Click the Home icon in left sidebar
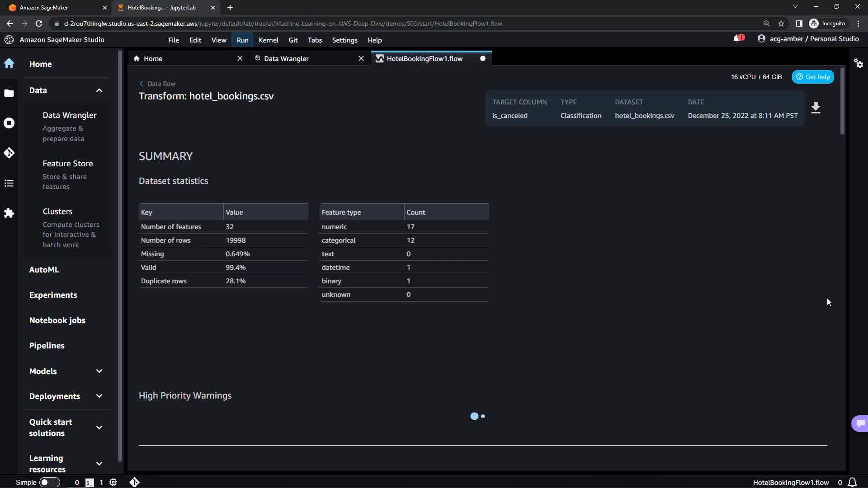 (x=9, y=63)
